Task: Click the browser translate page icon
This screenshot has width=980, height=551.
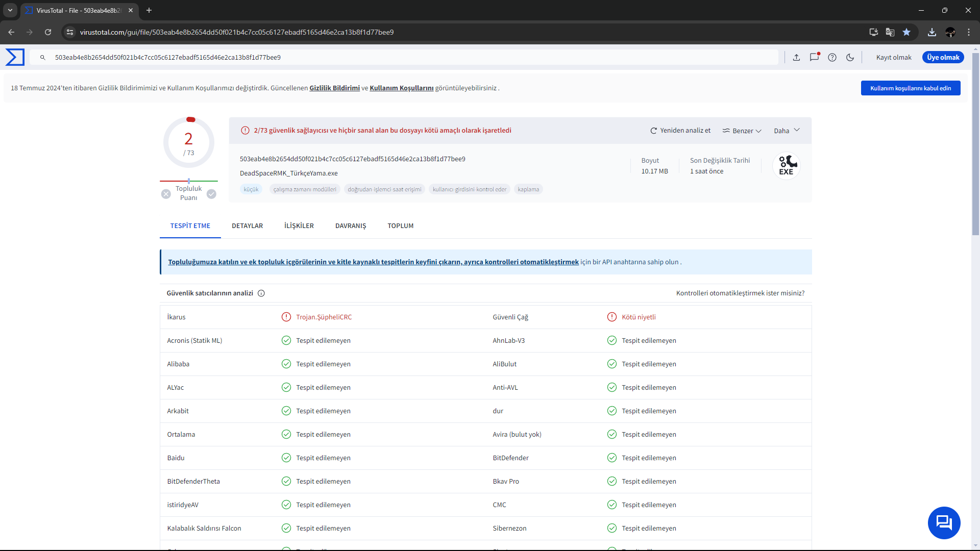Action: point(890,32)
